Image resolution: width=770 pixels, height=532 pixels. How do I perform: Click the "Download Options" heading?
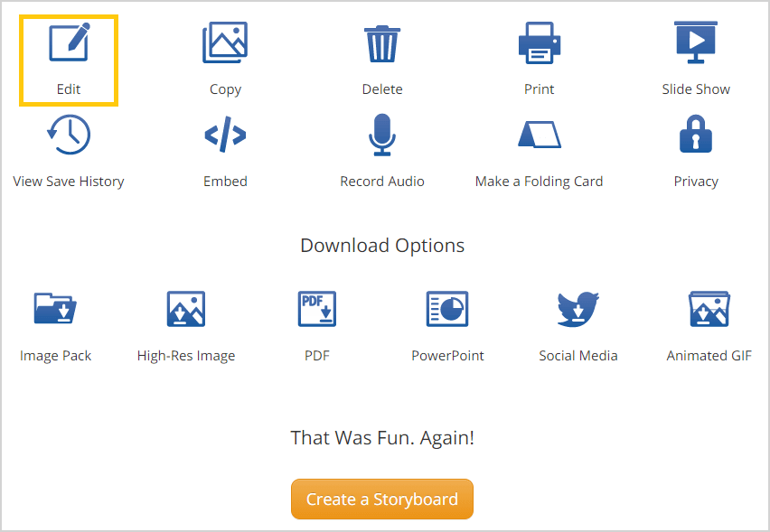tap(382, 246)
